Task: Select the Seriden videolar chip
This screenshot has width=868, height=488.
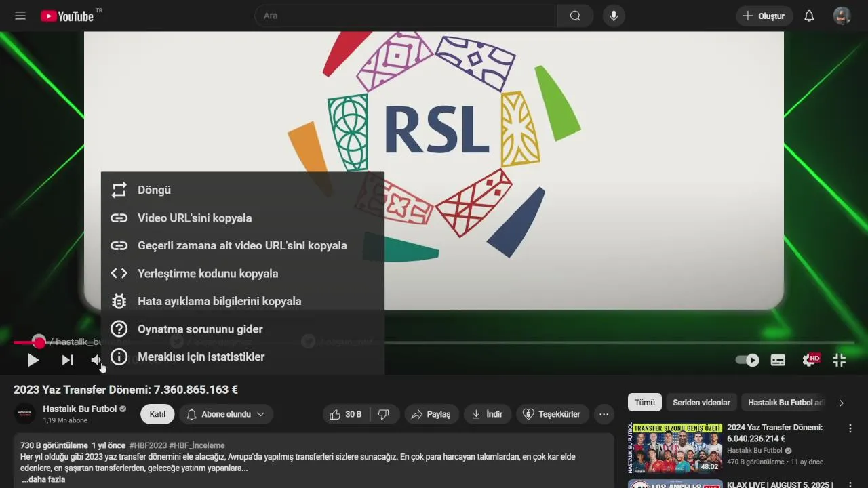Action: point(701,403)
